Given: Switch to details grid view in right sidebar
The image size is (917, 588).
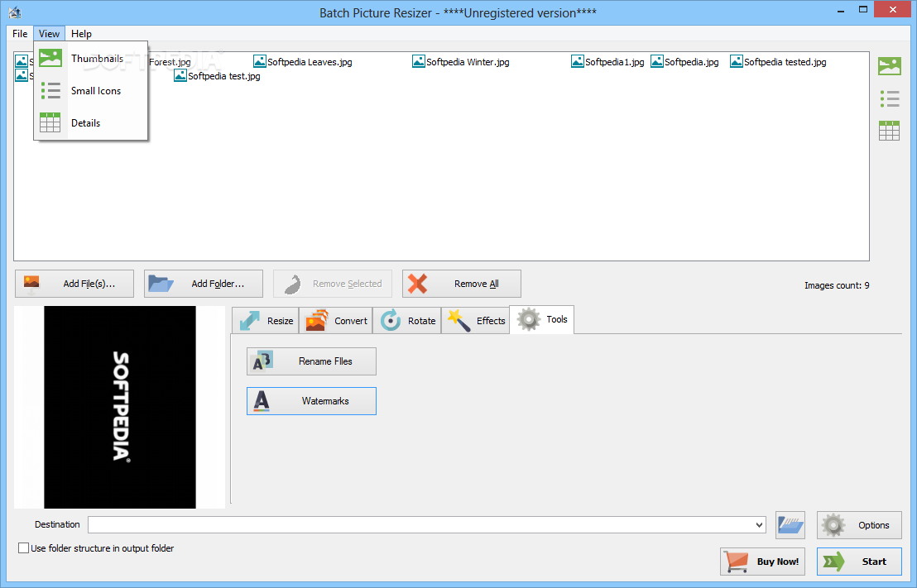Looking at the screenshot, I should point(889,131).
